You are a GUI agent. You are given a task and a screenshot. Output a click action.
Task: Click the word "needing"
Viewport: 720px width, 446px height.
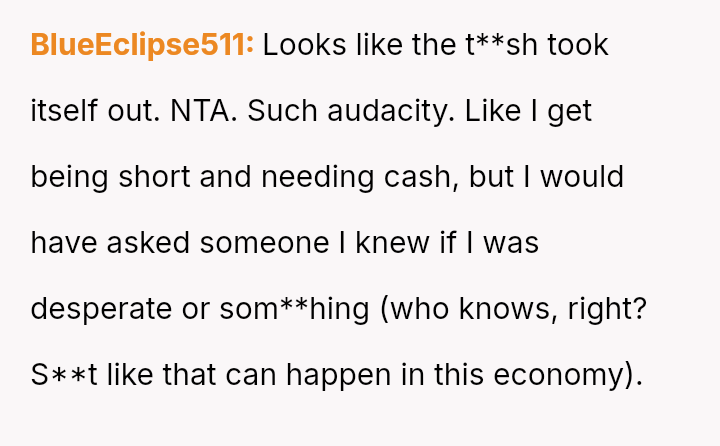click(337, 177)
